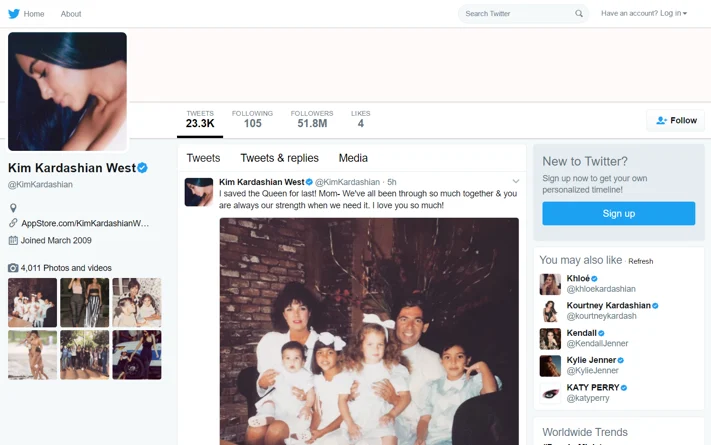Viewport: 711px width, 445px height.
Task: Click Kylie Jenner's avatar in suggestions
Action: 550,366
